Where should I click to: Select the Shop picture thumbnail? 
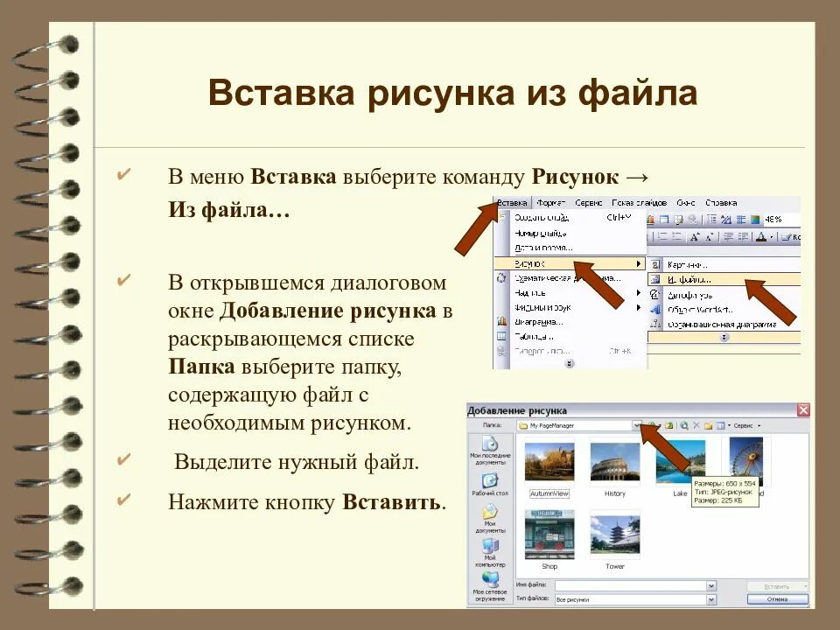pyautogui.click(x=549, y=535)
